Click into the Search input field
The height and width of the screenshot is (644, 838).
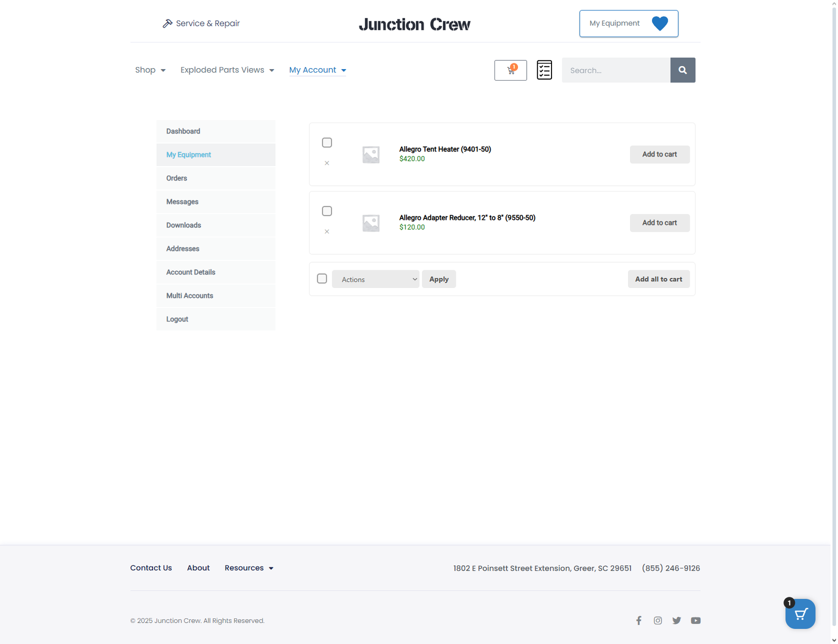[616, 70]
